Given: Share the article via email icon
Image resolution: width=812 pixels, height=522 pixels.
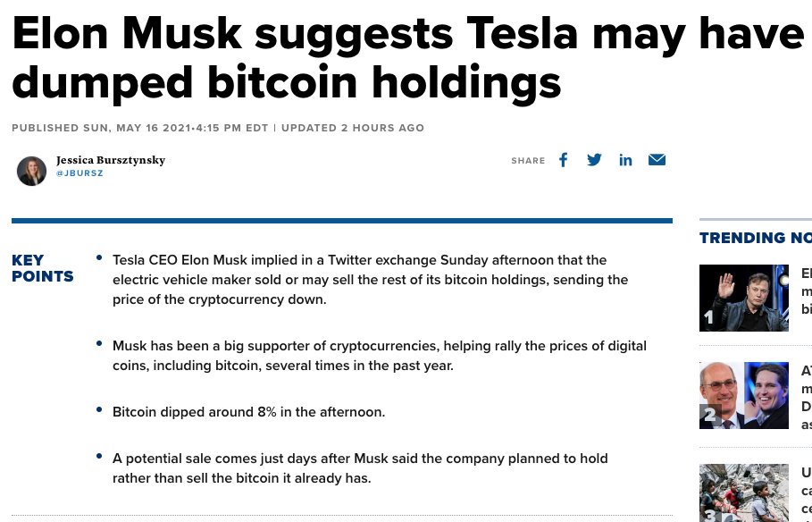Looking at the screenshot, I should click(657, 160).
